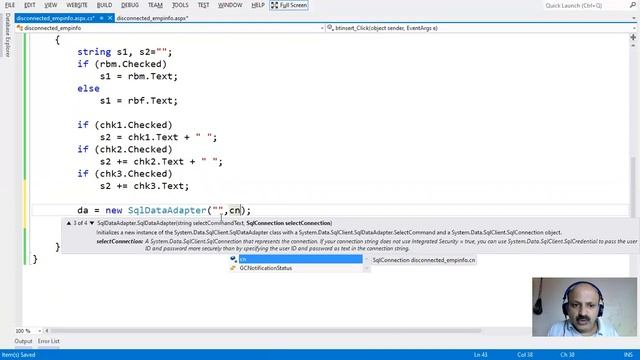
Task: Open the HELP menu
Action: click(258, 5)
